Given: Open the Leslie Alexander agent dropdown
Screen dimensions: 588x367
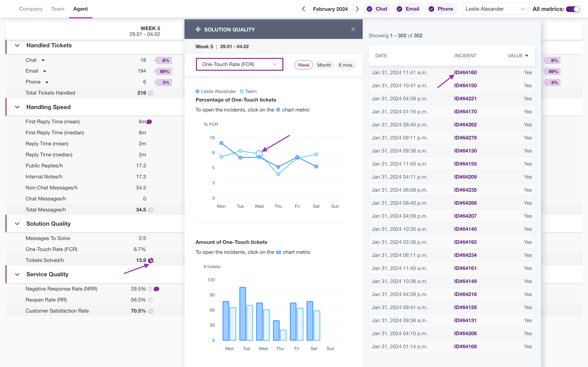Looking at the screenshot, I should point(495,9).
